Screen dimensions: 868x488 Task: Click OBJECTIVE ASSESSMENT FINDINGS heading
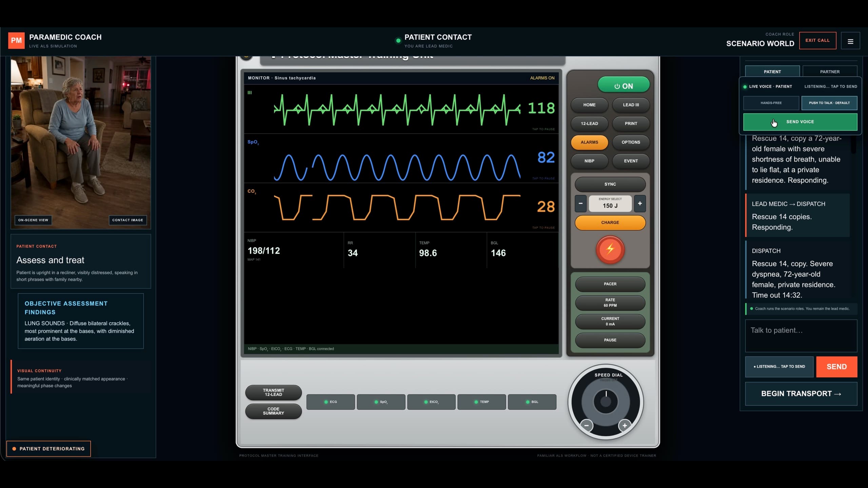(66, 308)
